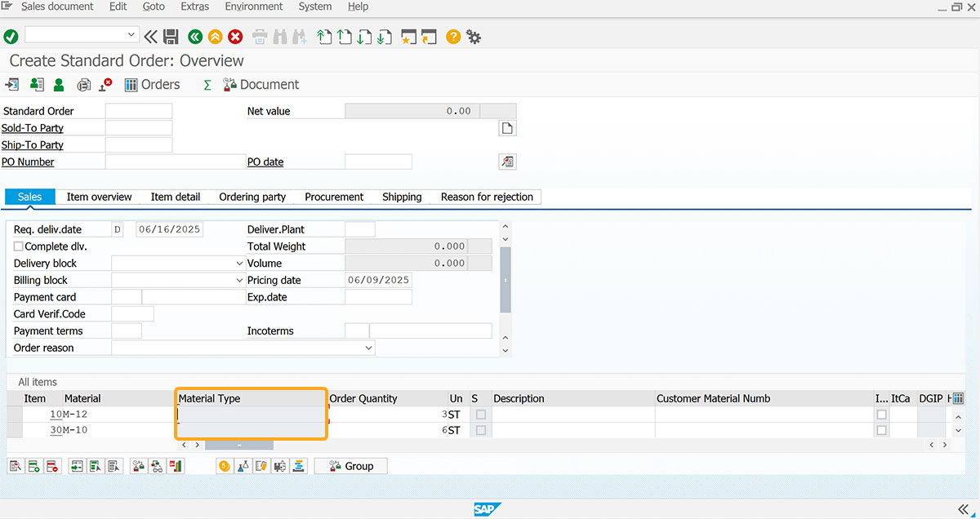Open the Delivery block dropdown
The width and height of the screenshot is (980, 519).
[x=239, y=264]
